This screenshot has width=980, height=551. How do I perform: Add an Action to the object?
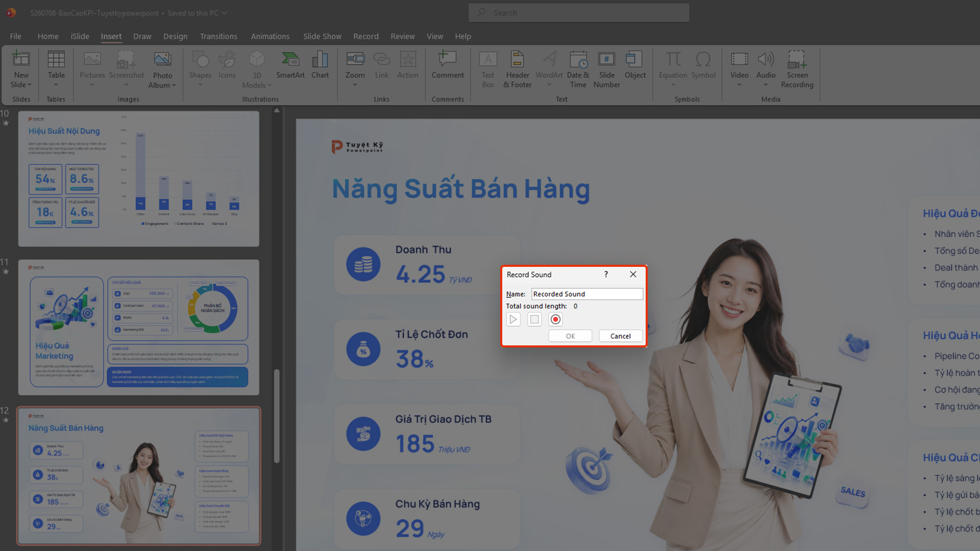(x=408, y=65)
